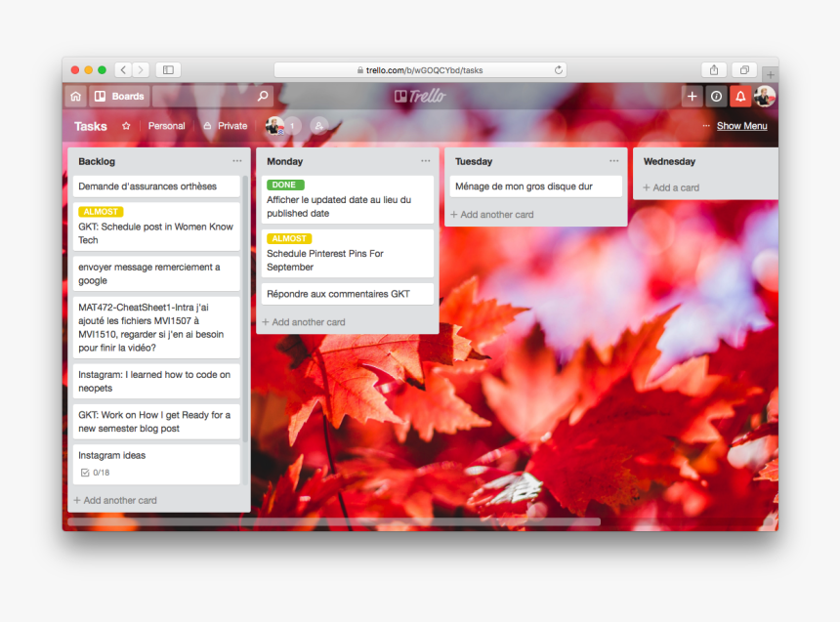The image size is (840, 622).
Task: Open the add members icon near avatars
Action: pyautogui.click(x=320, y=125)
